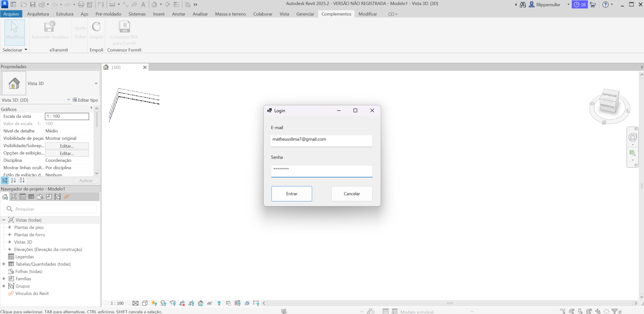Collapse the Vistas (todas) tree node
Viewport: 644px width, 314px height.
[x=4, y=220]
